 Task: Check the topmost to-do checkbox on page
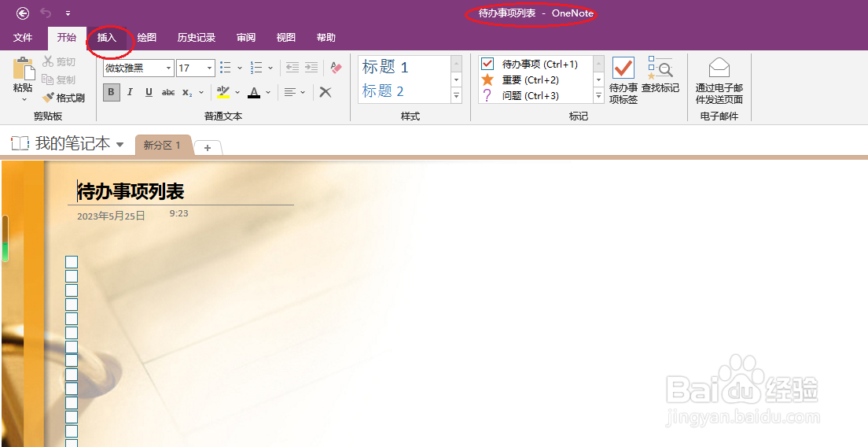pyautogui.click(x=72, y=262)
